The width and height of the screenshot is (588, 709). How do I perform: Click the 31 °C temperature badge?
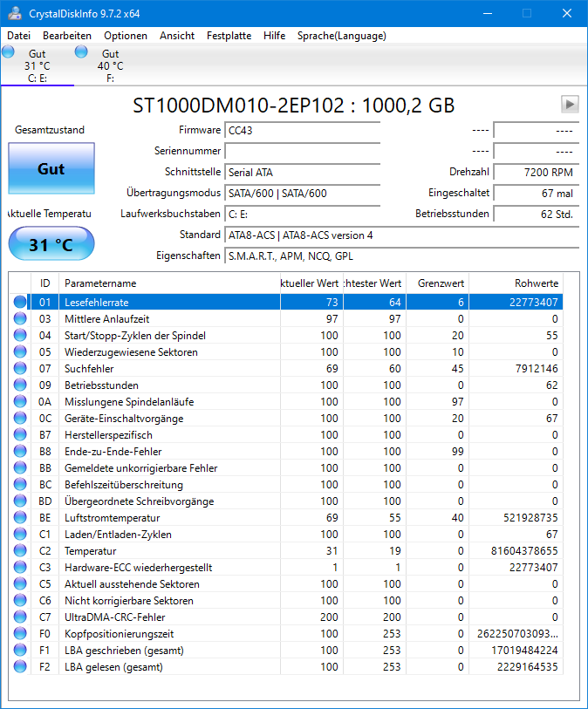51,243
